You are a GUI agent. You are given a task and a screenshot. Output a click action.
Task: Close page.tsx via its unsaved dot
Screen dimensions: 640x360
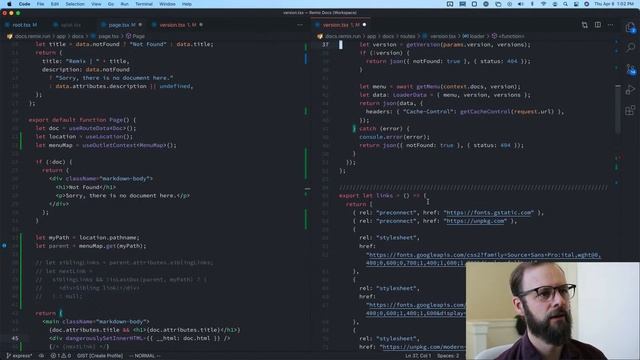(x=140, y=25)
